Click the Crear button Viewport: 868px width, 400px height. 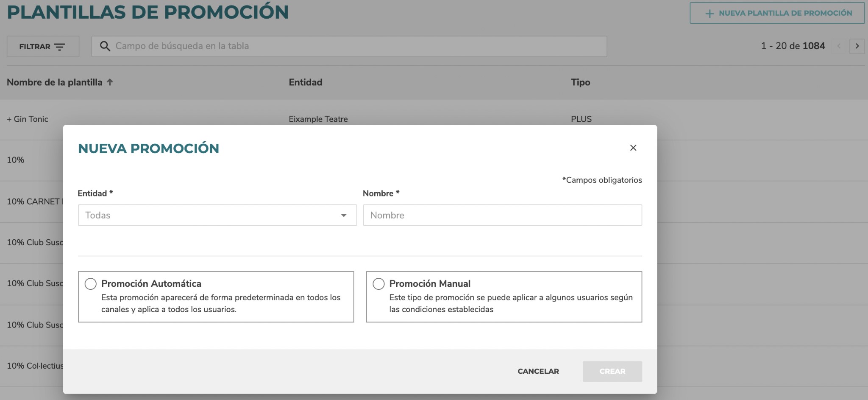point(612,371)
